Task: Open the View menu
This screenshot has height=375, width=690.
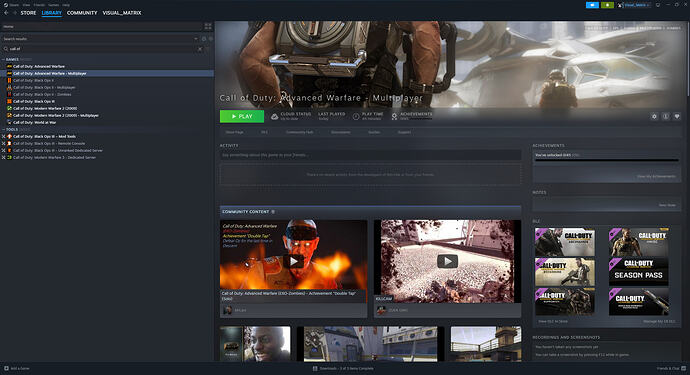Action: point(26,5)
